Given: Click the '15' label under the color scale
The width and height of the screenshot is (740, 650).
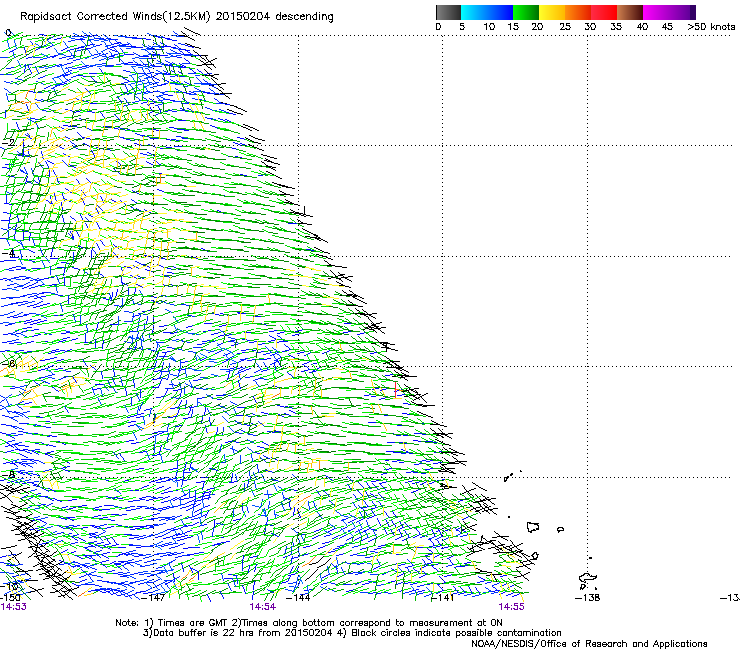Looking at the screenshot, I should coord(513,27).
